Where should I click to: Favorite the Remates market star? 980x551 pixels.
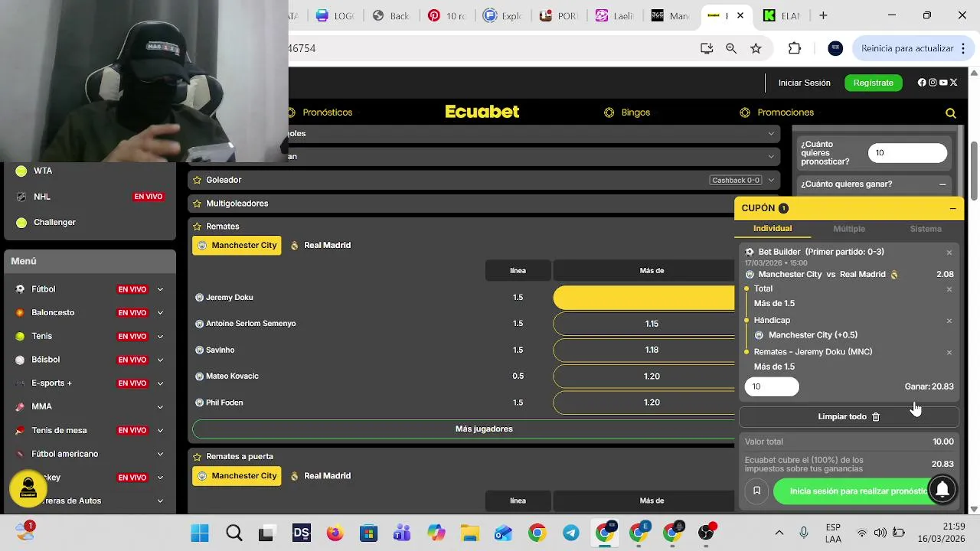[197, 227]
